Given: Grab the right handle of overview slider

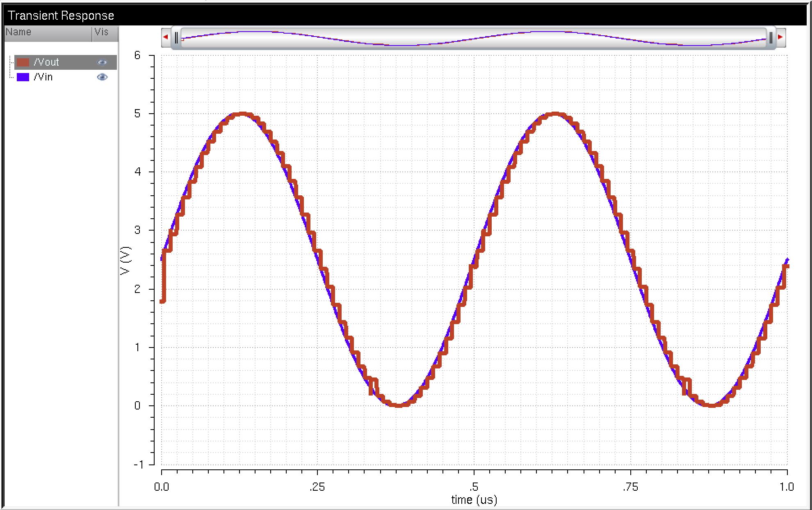Looking at the screenshot, I should 771,38.
